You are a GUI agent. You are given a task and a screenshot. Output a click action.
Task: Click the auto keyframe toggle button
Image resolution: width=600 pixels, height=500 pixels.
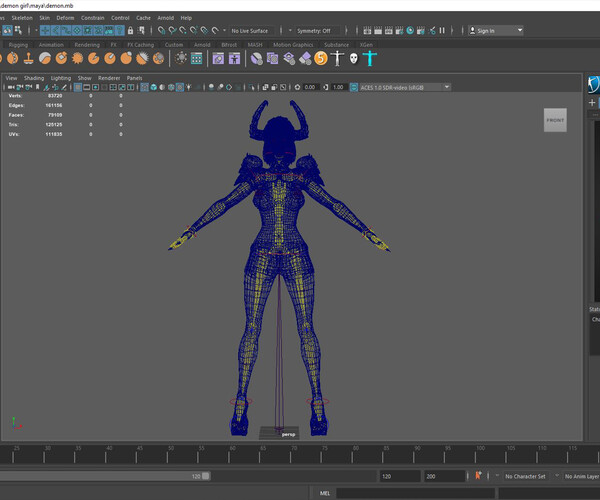coord(478,476)
